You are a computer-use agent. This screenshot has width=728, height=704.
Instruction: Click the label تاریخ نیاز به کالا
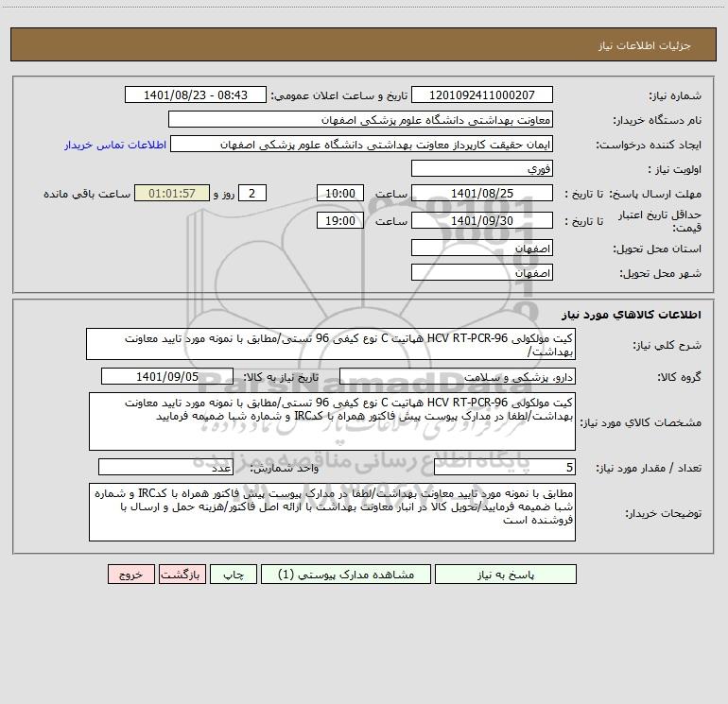tap(281, 377)
